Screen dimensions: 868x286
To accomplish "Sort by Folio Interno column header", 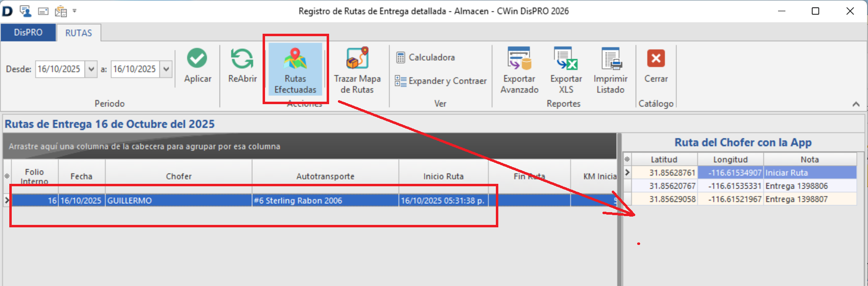I will [34, 176].
